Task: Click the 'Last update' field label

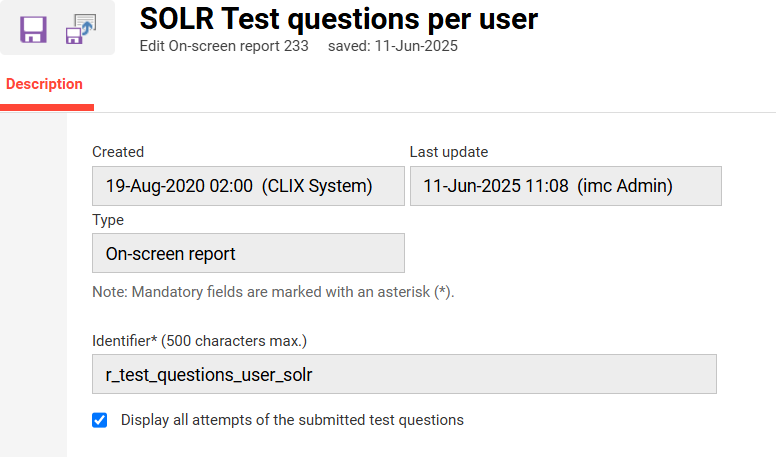Action: click(x=449, y=152)
